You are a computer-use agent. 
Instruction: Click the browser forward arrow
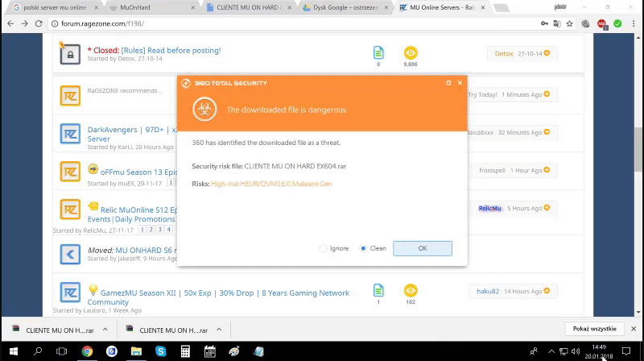click(x=25, y=24)
